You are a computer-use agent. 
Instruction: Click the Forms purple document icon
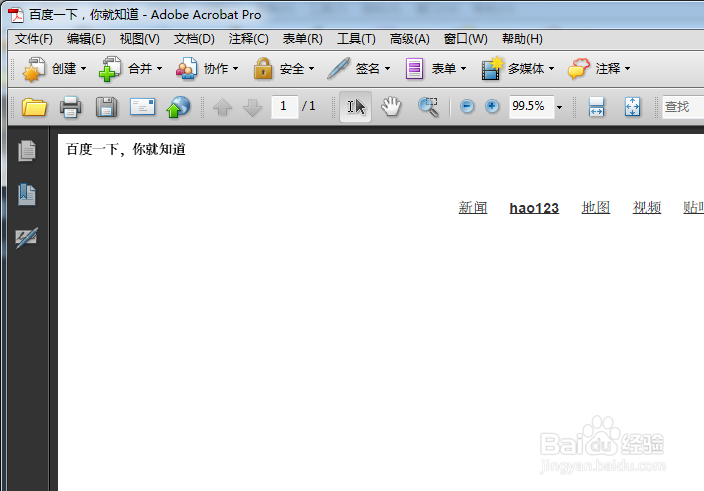[414, 69]
